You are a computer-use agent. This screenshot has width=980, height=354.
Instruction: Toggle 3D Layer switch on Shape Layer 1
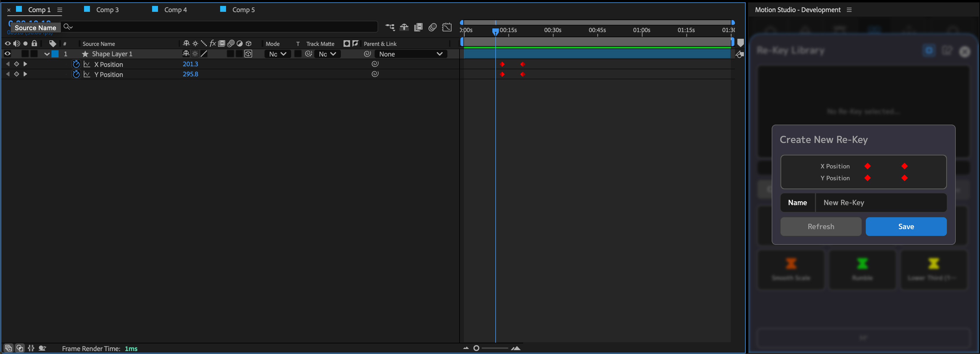click(249, 54)
